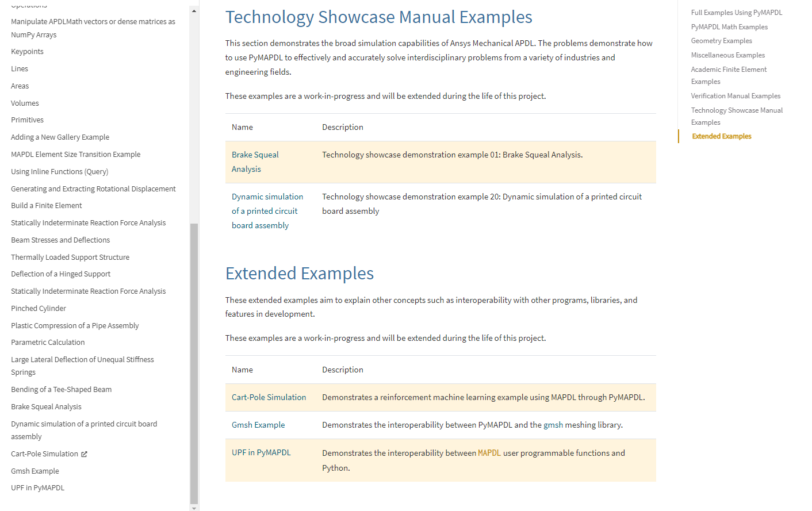The width and height of the screenshot is (812, 511).
Task: Open Gmsh Example in sidebar
Action: pos(35,471)
